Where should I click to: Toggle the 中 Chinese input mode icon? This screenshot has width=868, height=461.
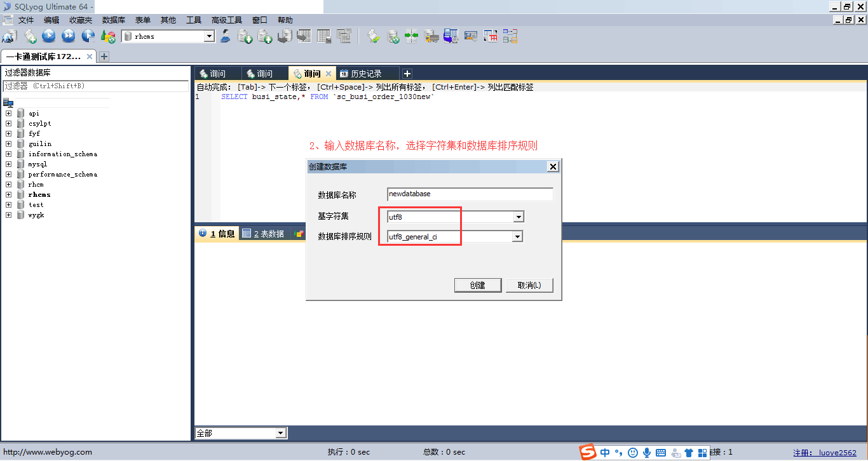coord(605,453)
